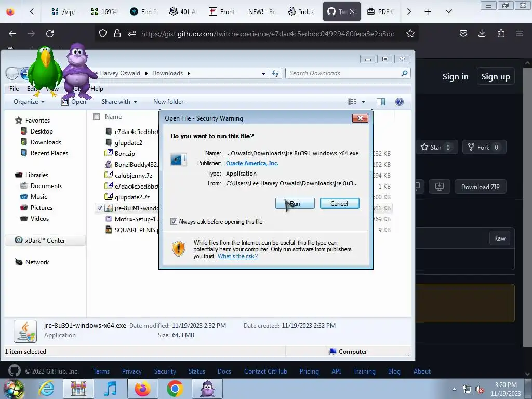The width and height of the screenshot is (532, 399).
Task: Reload the GitHub gist page
Action: 50,34
